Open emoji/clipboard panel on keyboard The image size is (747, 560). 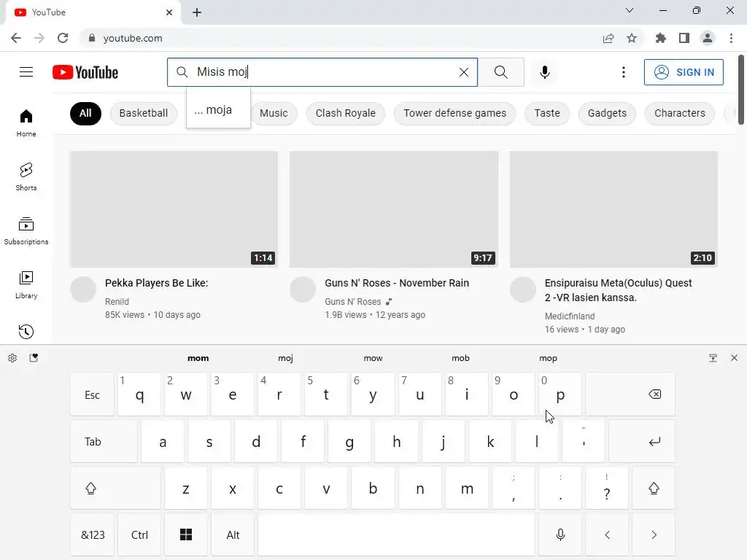click(34, 358)
